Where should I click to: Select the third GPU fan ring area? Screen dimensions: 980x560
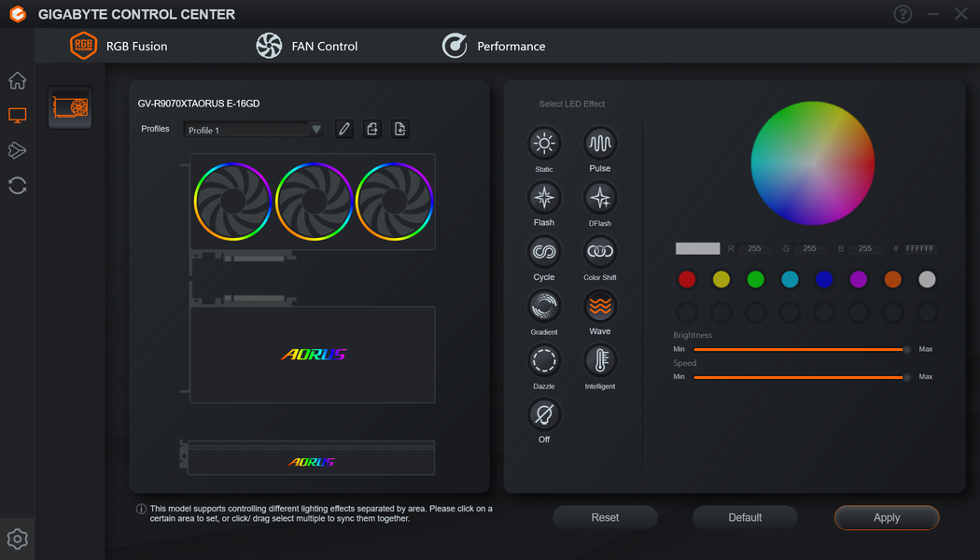395,202
